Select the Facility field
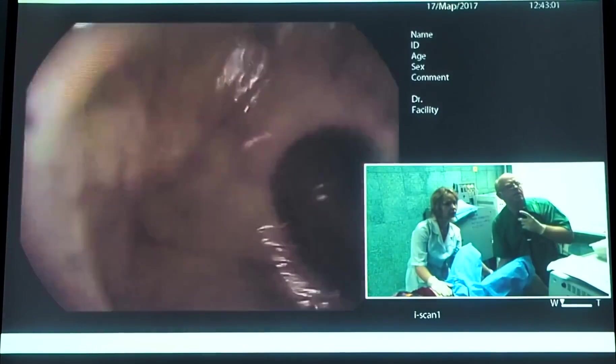616x364 pixels. pyautogui.click(x=425, y=110)
